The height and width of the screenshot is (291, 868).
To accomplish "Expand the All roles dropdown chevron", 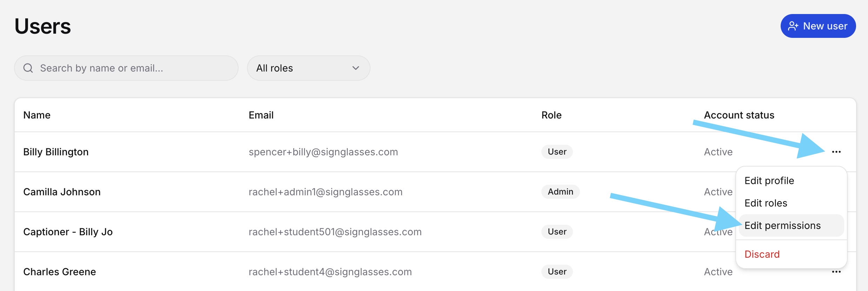I will pyautogui.click(x=356, y=68).
